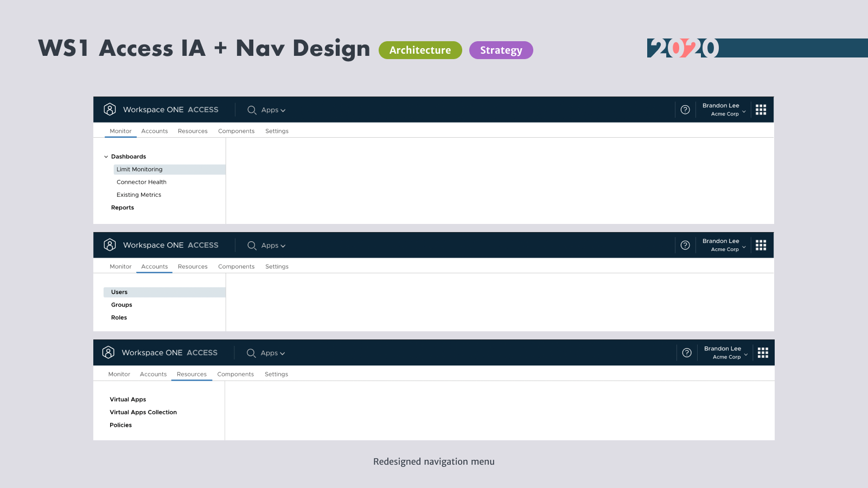Image resolution: width=868 pixels, height=488 pixels.
Task: Switch to Settings tab in the Users panel
Action: point(277,267)
